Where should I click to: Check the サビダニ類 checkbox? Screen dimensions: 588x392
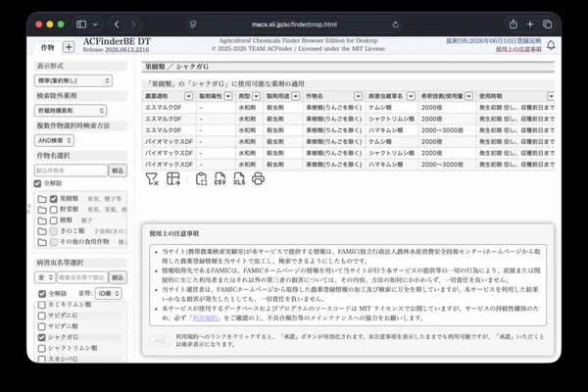(x=41, y=326)
